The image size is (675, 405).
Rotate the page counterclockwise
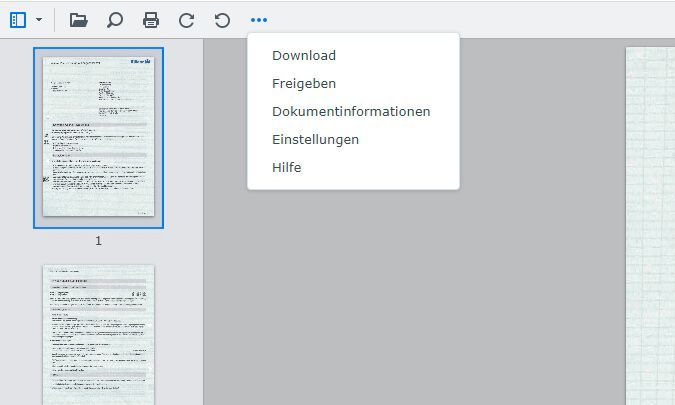pyautogui.click(x=222, y=20)
